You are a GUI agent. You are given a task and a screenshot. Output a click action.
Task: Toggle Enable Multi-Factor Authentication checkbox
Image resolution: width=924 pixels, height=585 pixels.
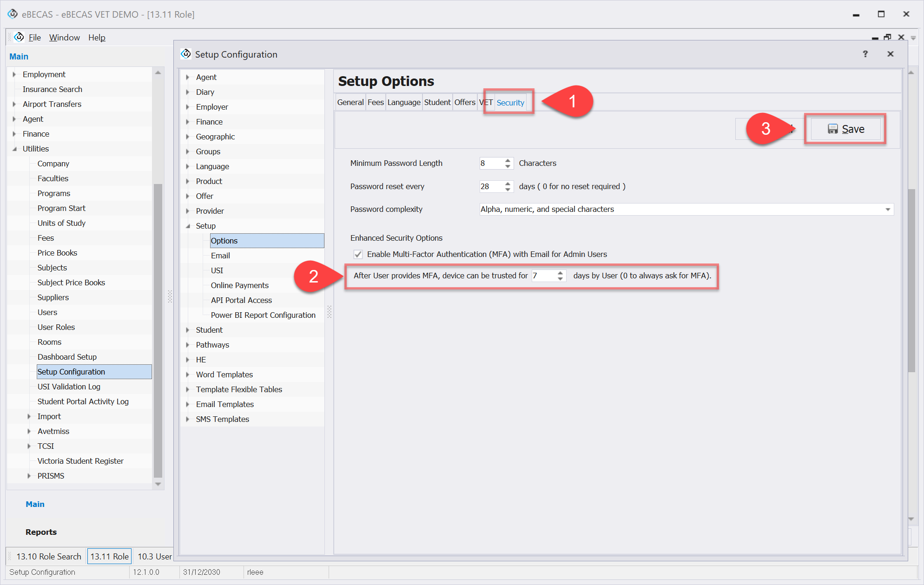pos(358,254)
